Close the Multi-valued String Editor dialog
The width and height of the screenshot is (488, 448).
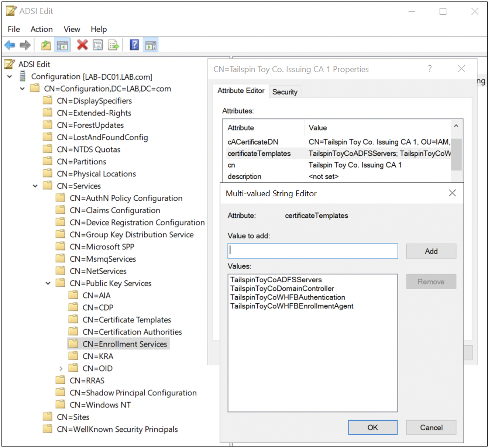[x=452, y=193]
